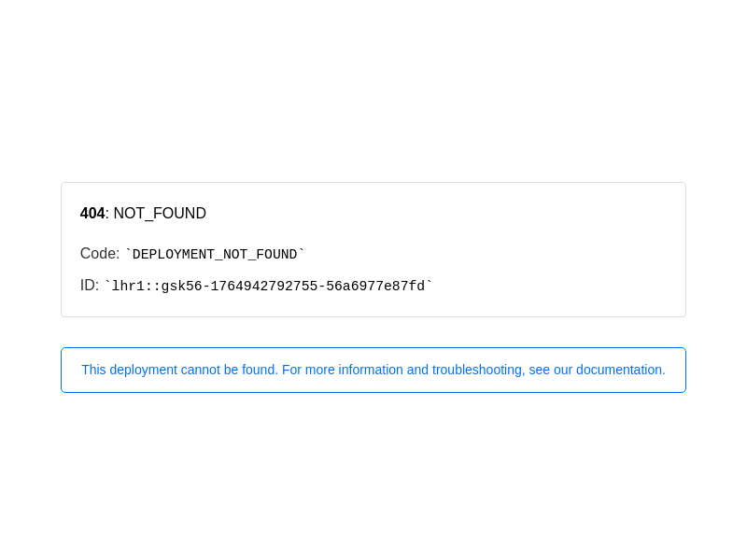Viewport: 747px width, 560px height.
Task: Click the DEPLOYMENT_NOT_FOUND error code
Action: coord(215,254)
